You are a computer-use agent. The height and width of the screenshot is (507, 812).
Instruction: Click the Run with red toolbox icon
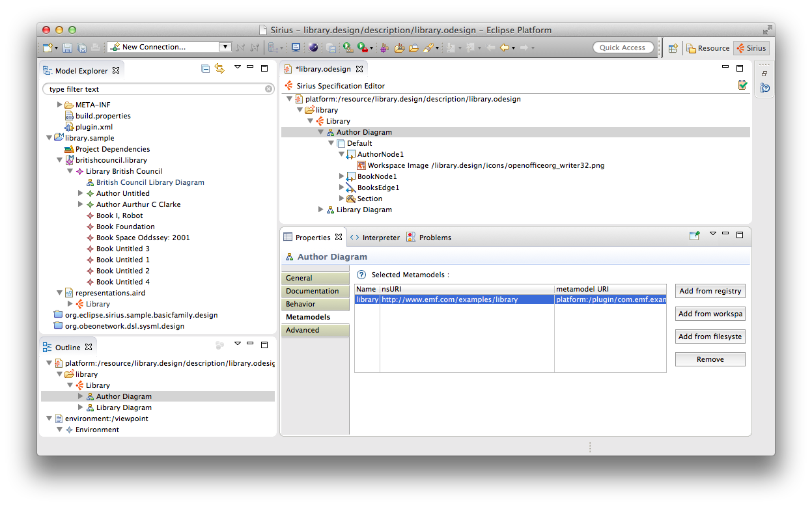click(362, 48)
